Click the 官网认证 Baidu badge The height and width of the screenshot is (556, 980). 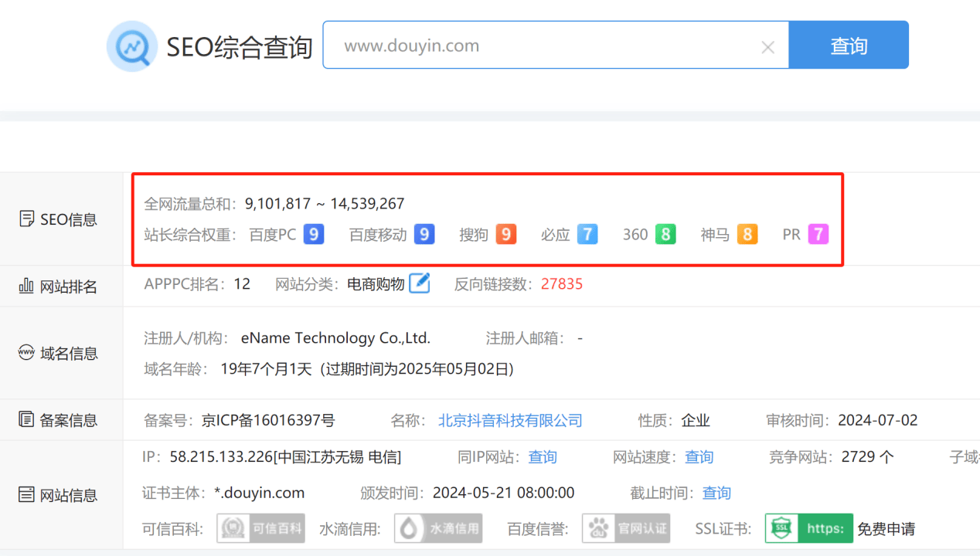pos(626,528)
